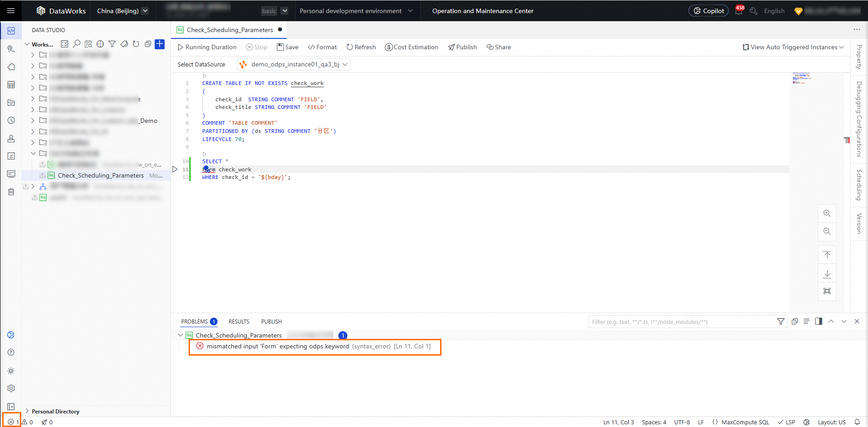Collapse all in problems panel

[x=795, y=321]
